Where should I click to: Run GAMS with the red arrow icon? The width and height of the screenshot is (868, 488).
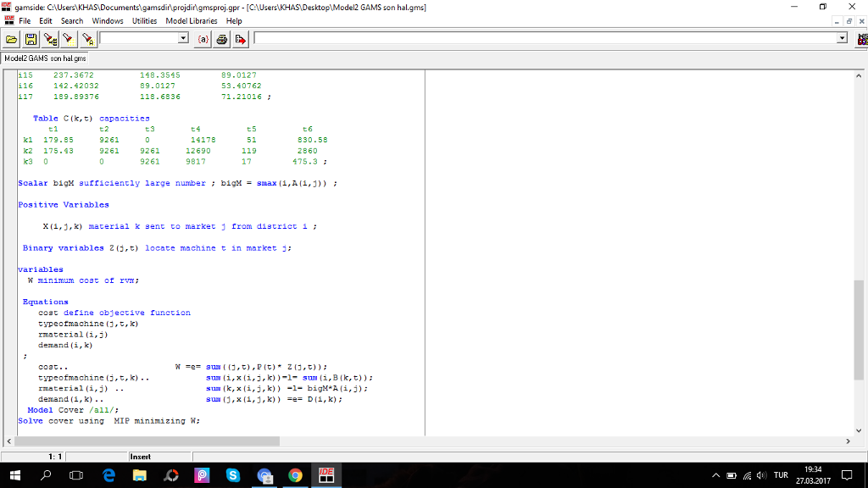click(x=240, y=38)
